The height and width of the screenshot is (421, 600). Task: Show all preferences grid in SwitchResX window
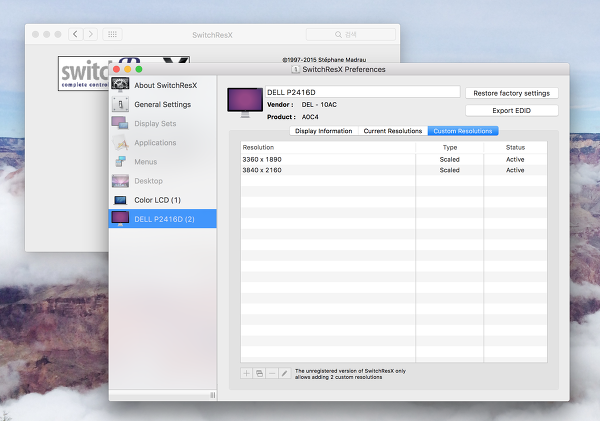click(x=112, y=34)
